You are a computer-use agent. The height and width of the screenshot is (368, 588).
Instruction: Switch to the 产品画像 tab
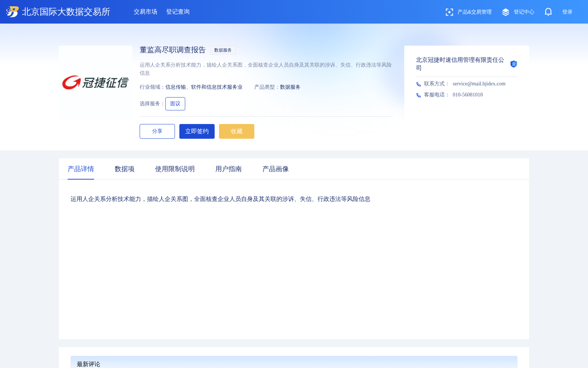(276, 169)
